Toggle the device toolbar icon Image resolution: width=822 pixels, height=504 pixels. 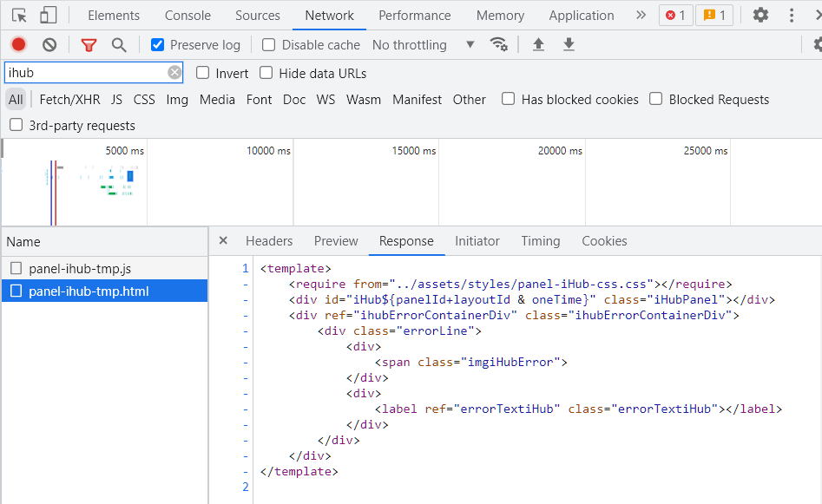point(49,15)
